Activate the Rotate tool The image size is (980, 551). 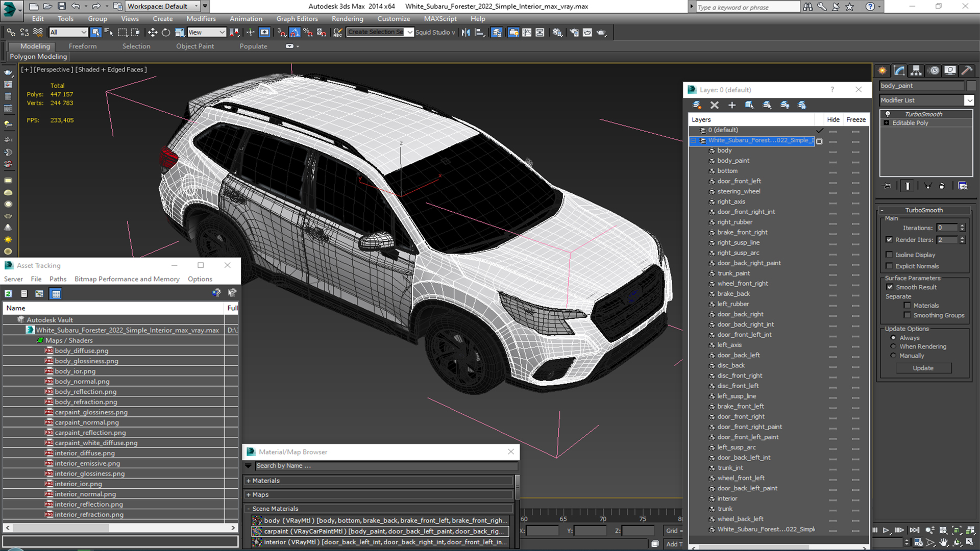pyautogui.click(x=166, y=32)
